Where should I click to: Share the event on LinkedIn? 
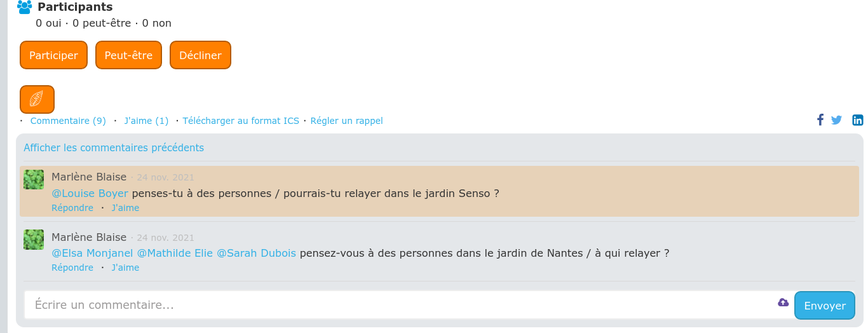(x=857, y=120)
